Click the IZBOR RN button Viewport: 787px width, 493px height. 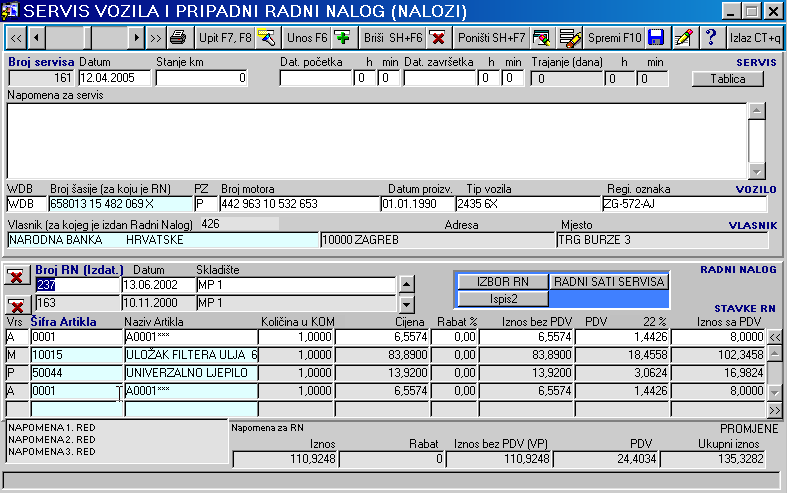click(503, 282)
